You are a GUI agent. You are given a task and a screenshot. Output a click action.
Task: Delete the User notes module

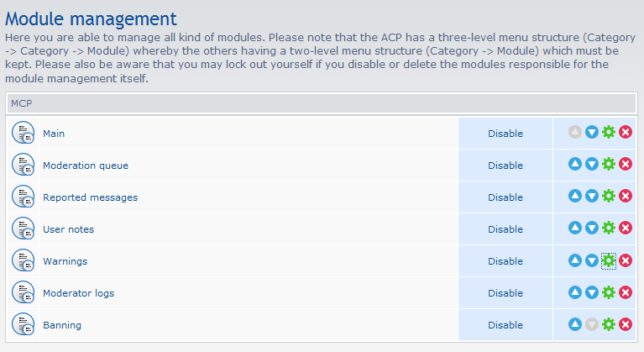(626, 229)
